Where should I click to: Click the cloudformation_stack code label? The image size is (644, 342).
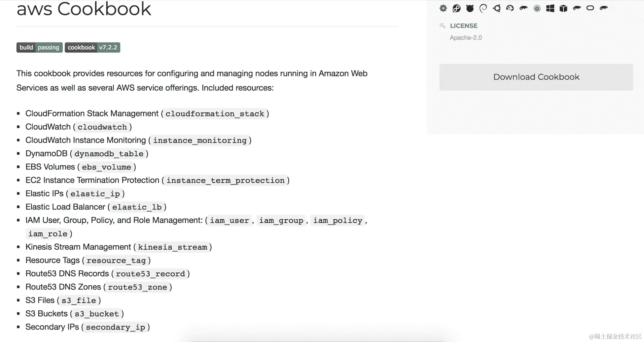coord(215,114)
